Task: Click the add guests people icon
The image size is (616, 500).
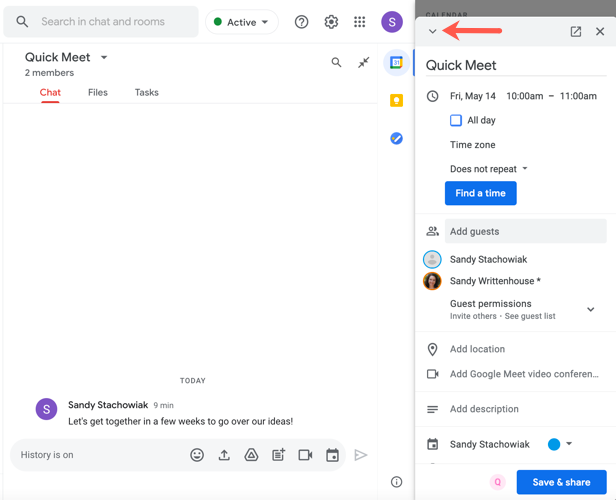Action: 433,231
